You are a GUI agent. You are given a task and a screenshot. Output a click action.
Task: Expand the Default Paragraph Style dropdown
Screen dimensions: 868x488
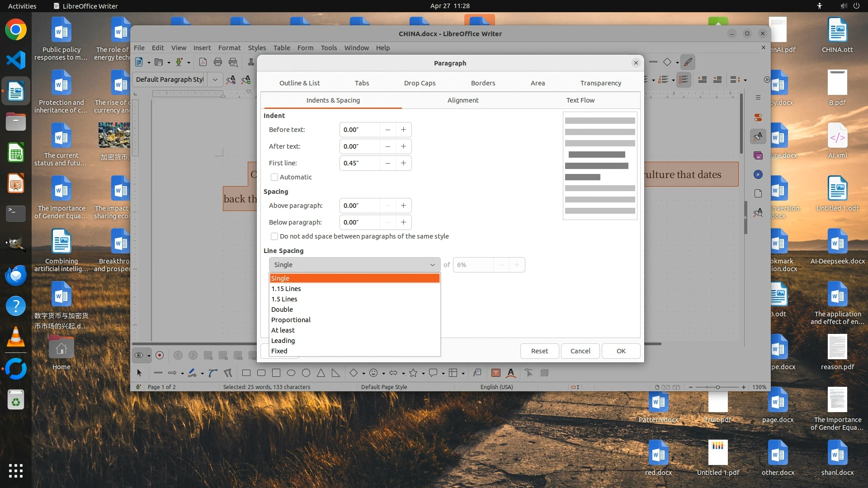pyautogui.click(x=215, y=80)
